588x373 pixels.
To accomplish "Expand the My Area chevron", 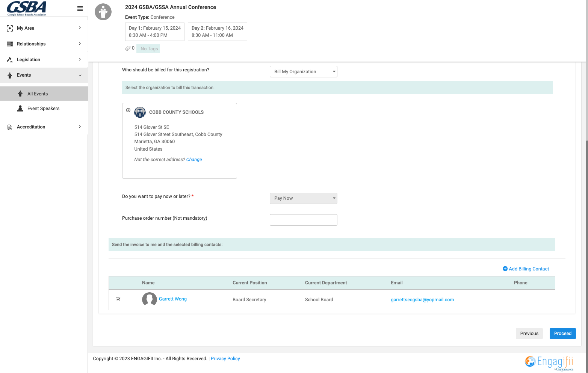I will 80,28.
